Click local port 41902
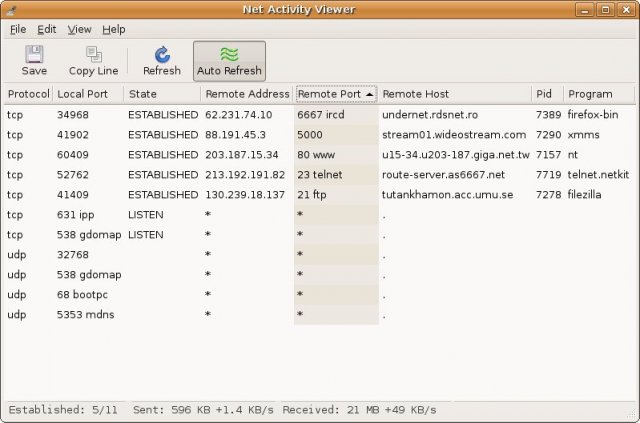The image size is (640, 423). tap(73, 135)
